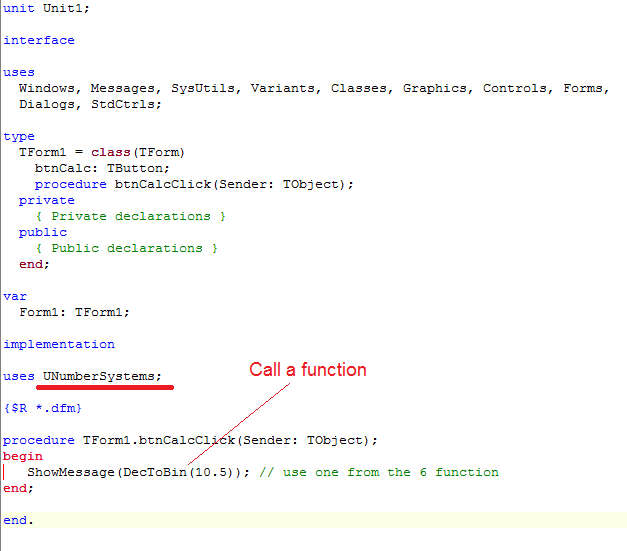627x551 pixels.
Task: Click 'Controls,' in the uses list
Action: [518, 88]
